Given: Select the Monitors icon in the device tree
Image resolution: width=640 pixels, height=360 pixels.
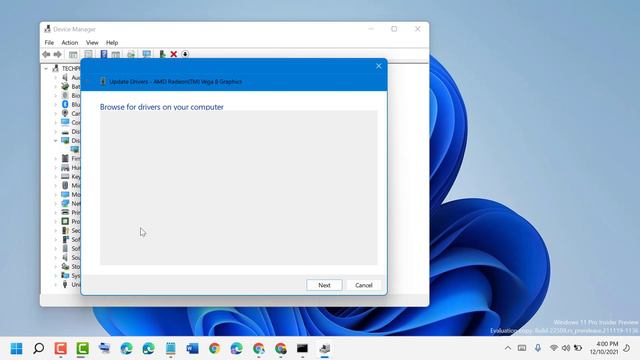Looking at the screenshot, I should [x=65, y=194].
